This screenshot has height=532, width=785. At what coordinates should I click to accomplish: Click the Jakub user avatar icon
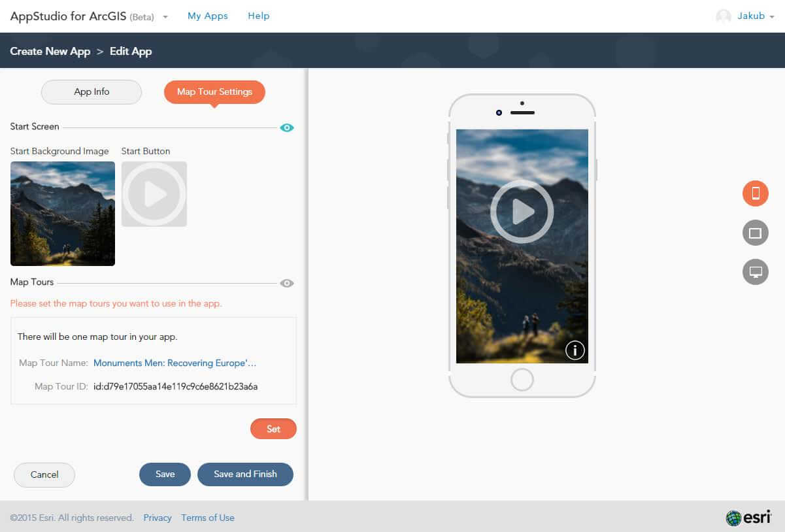point(724,16)
